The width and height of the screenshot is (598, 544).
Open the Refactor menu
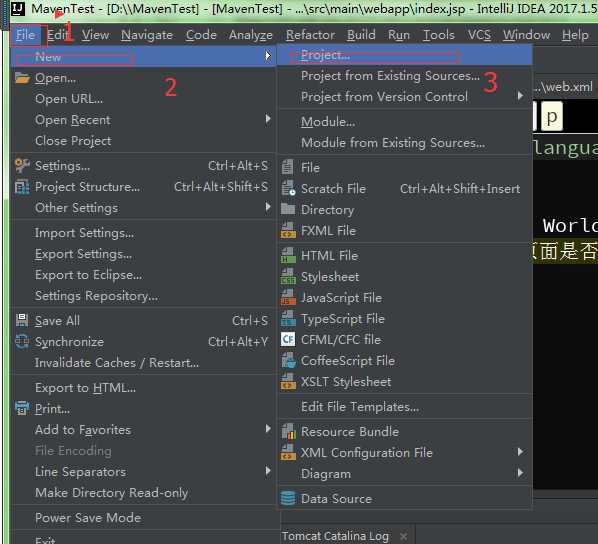click(310, 35)
